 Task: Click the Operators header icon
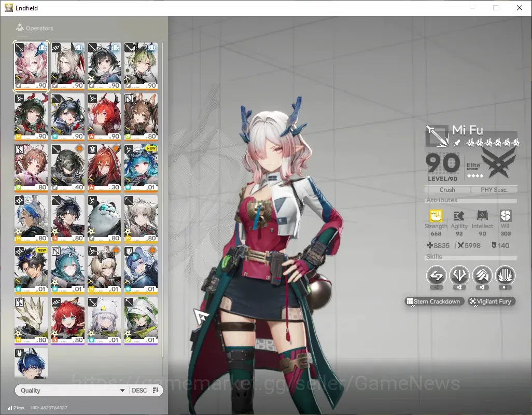pyautogui.click(x=20, y=27)
